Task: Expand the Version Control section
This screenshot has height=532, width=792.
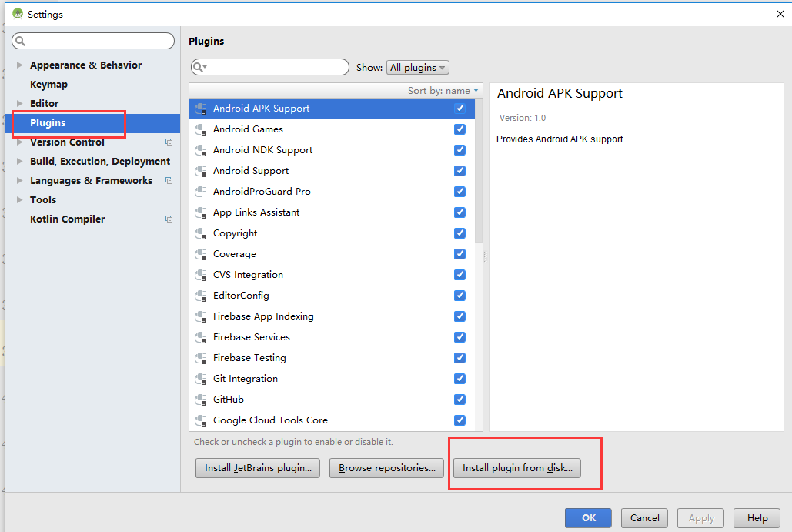Action: 20,142
